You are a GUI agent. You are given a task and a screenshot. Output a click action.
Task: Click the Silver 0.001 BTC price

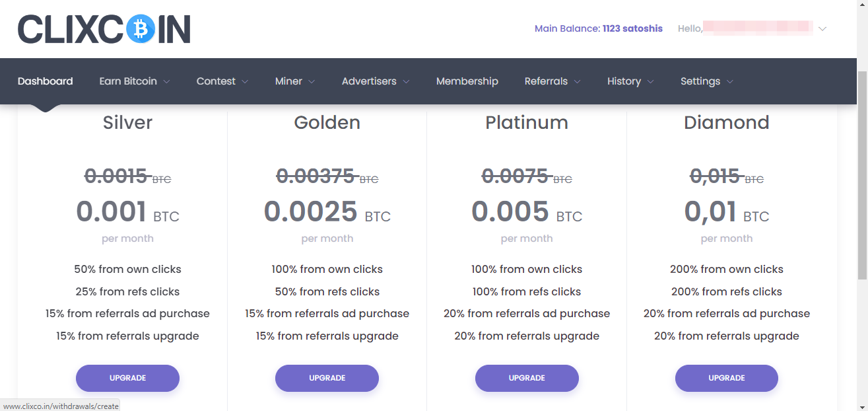click(x=127, y=212)
